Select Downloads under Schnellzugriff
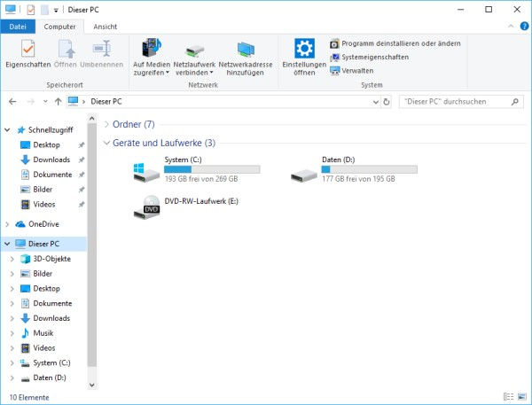The image size is (532, 405). point(51,160)
